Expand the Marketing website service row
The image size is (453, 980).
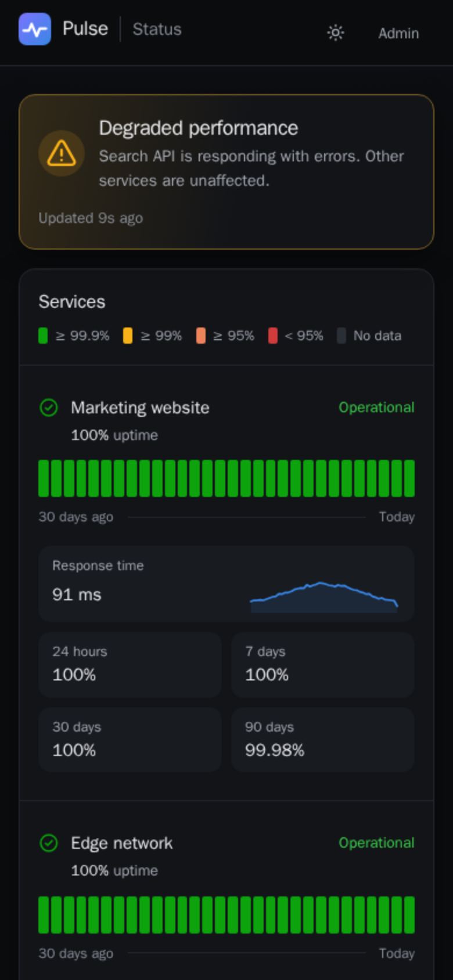tap(227, 420)
